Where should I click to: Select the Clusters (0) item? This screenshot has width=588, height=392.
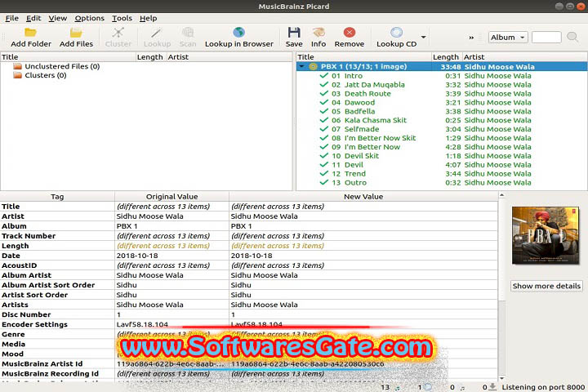click(46, 75)
